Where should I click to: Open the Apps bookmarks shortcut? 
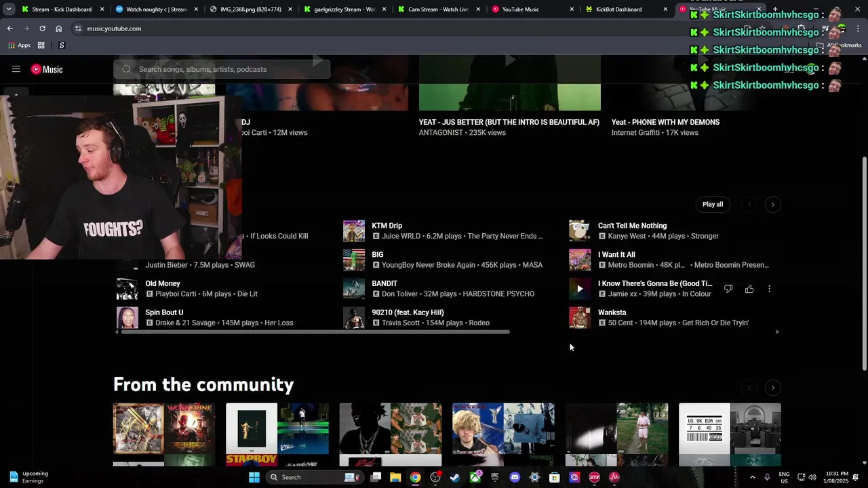point(19,45)
